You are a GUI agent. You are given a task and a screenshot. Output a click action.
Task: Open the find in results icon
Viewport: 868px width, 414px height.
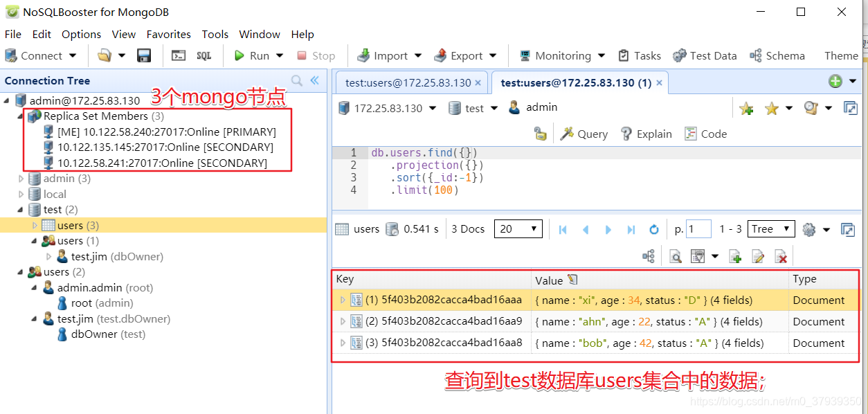[676, 257]
